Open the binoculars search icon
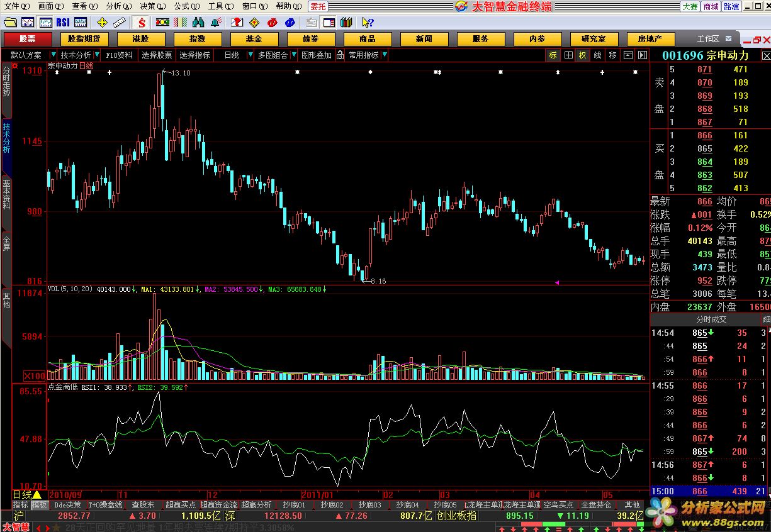771x532 pixels. click(198, 22)
